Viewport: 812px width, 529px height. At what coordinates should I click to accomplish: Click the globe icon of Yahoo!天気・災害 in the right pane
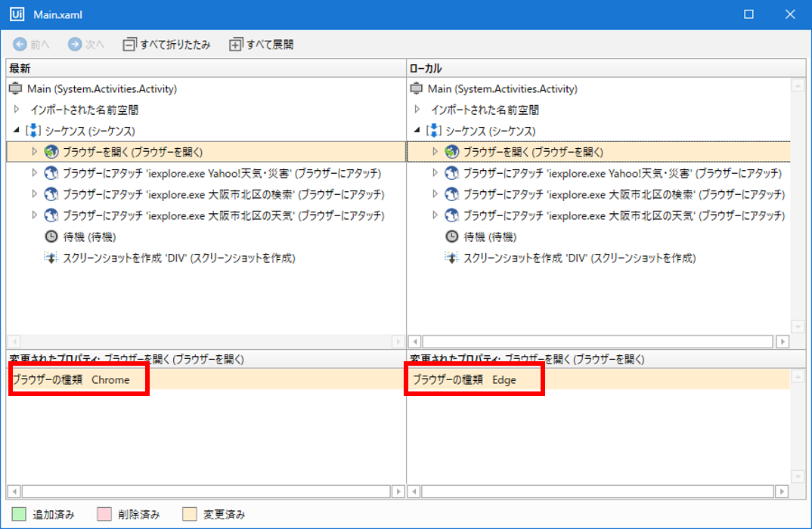[451, 173]
